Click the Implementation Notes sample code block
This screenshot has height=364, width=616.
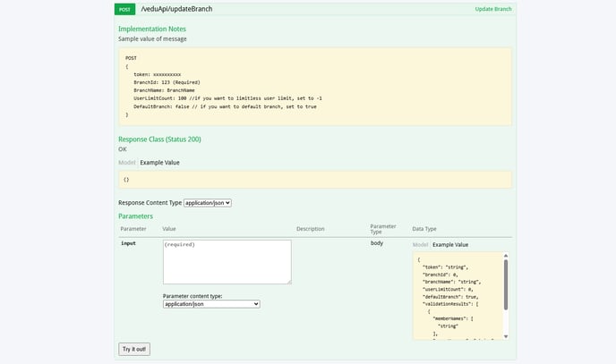tap(314, 86)
